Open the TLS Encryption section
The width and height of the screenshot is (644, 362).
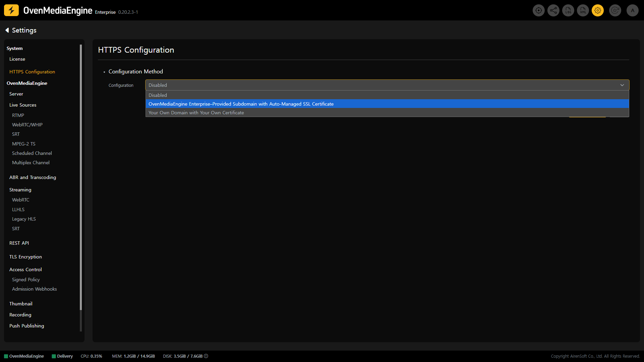25,257
